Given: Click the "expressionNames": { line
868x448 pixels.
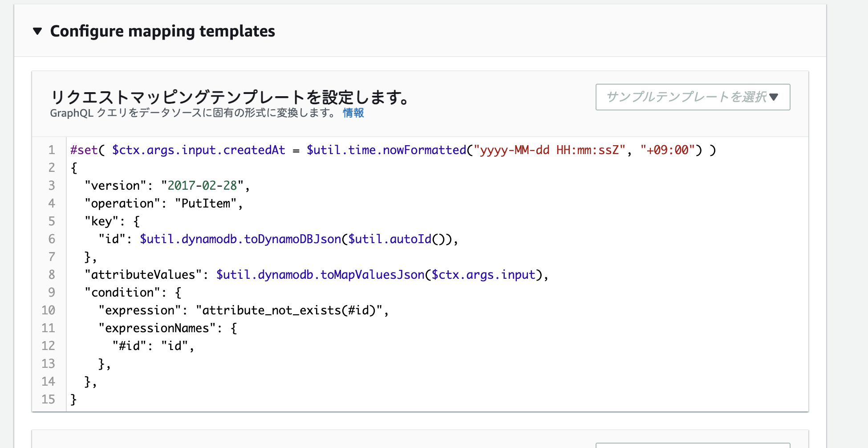Looking at the screenshot, I should [168, 328].
